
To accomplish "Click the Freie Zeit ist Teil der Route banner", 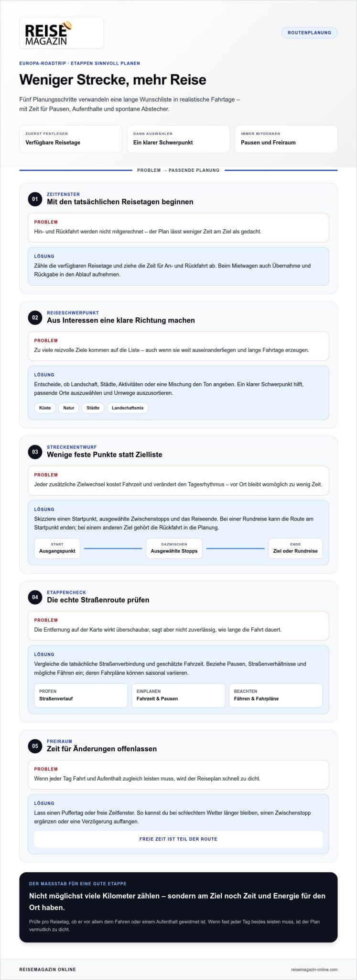I will [x=178, y=839].
